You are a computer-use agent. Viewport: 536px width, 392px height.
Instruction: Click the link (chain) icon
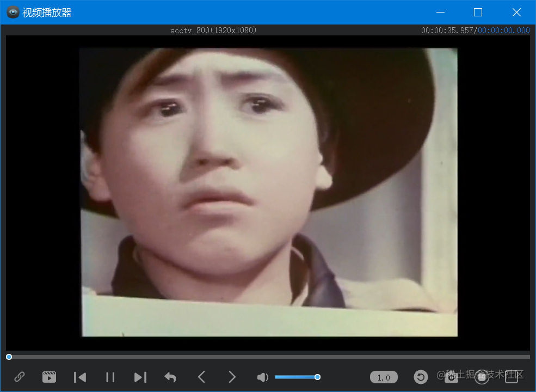[x=20, y=377]
